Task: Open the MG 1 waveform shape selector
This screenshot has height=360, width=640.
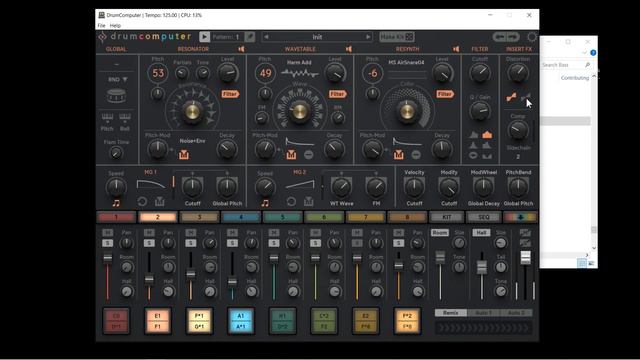Action: click(x=151, y=184)
